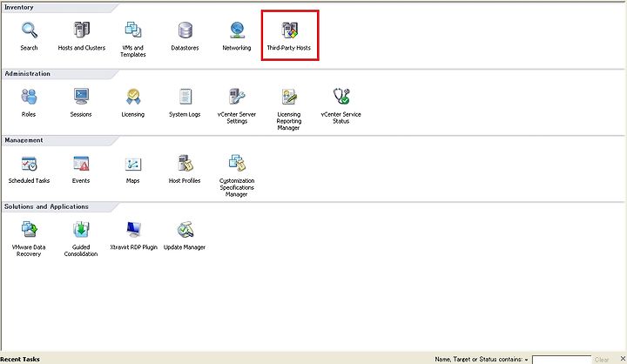Open Scheduled Tasks
This screenshot has height=364, width=627.
click(29, 164)
